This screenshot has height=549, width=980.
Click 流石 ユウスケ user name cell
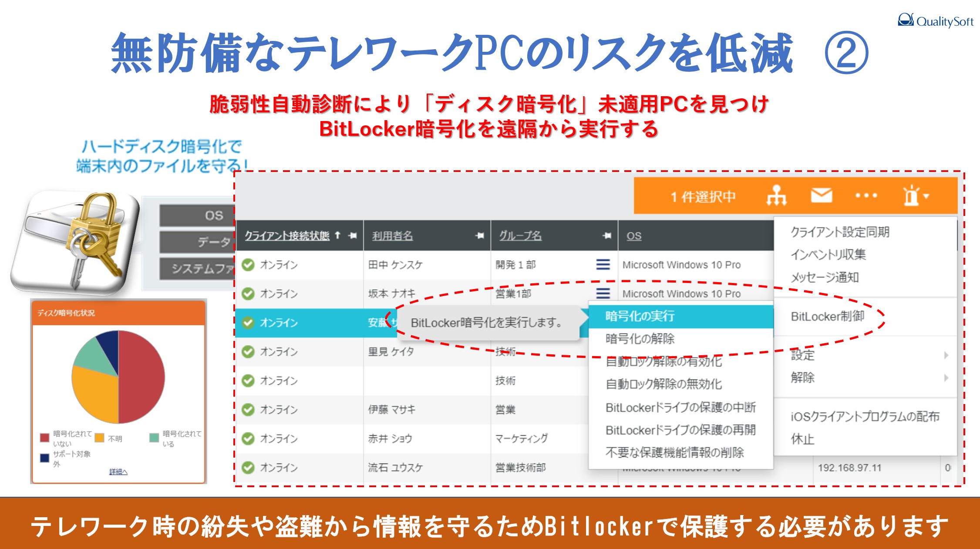coord(395,468)
